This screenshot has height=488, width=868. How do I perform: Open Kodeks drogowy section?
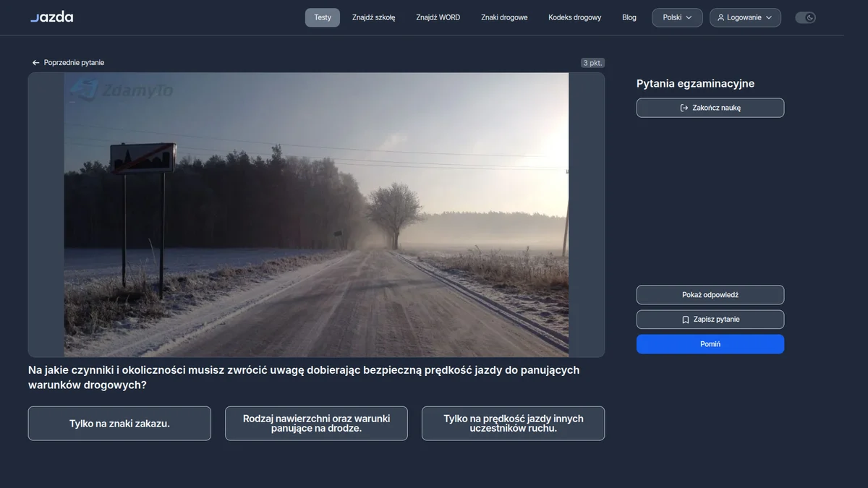[x=575, y=17]
